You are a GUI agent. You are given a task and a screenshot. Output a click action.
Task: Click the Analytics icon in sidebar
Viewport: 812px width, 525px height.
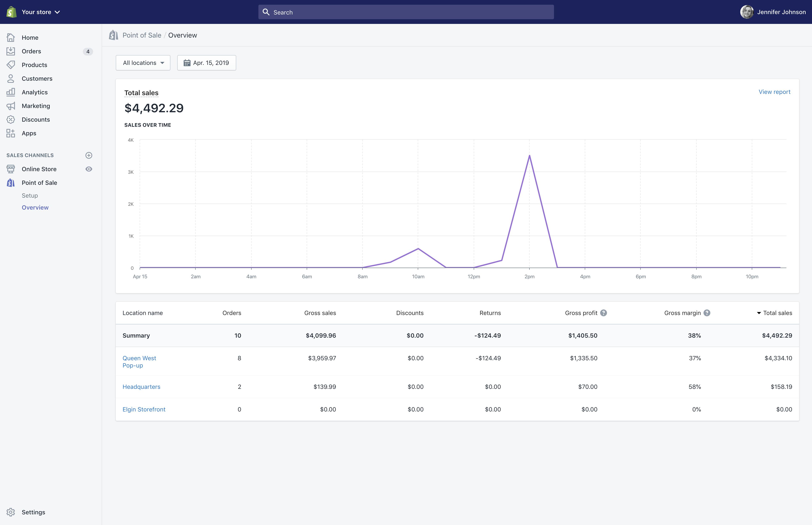11,92
